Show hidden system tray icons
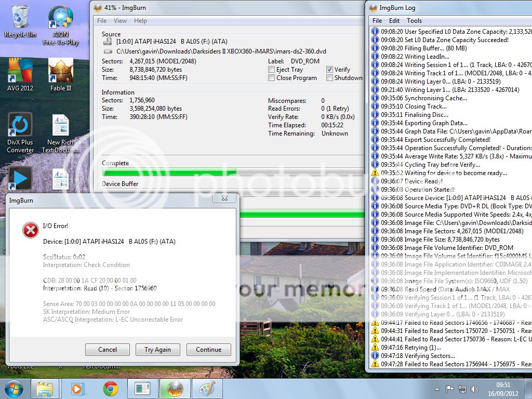 coord(437,389)
